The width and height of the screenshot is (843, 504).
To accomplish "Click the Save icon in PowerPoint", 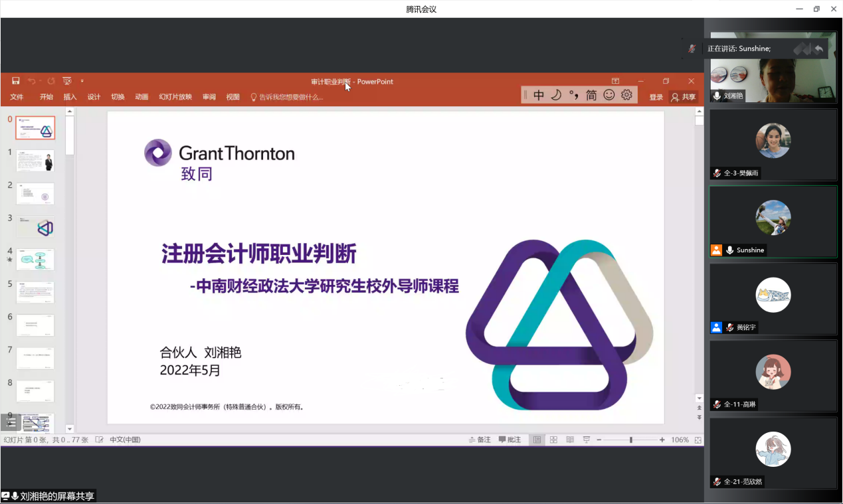I will point(16,81).
